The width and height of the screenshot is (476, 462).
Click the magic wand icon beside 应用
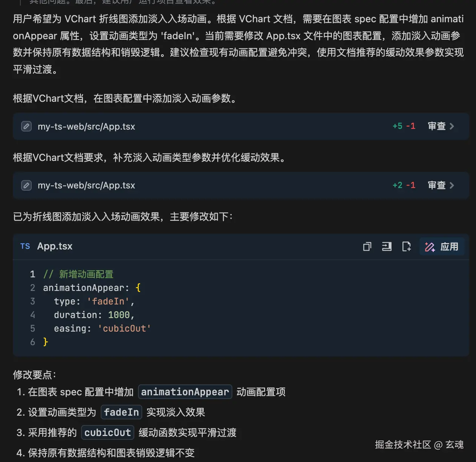[x=430, y=247]
